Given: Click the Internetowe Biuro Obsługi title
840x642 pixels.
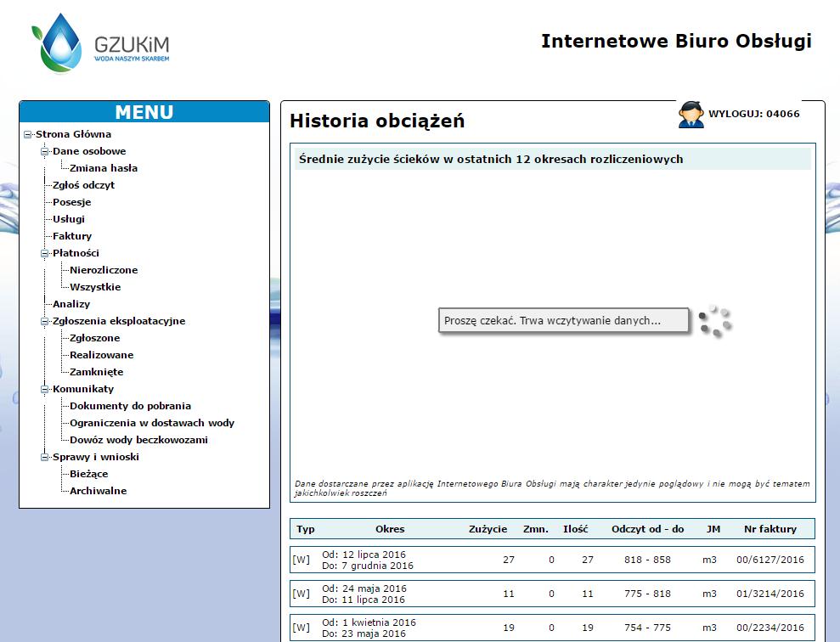Looking at the screenshot, I should [677, 42].
